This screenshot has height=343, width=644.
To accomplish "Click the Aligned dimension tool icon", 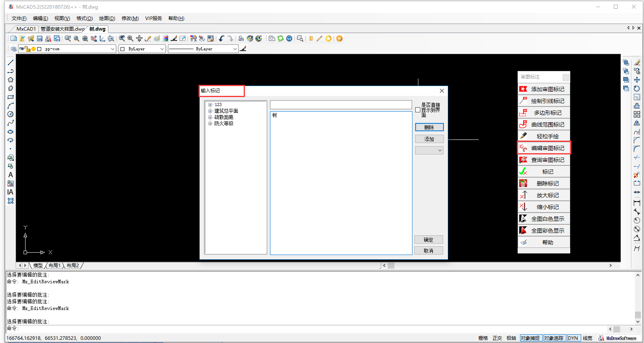I will [637, 211].
